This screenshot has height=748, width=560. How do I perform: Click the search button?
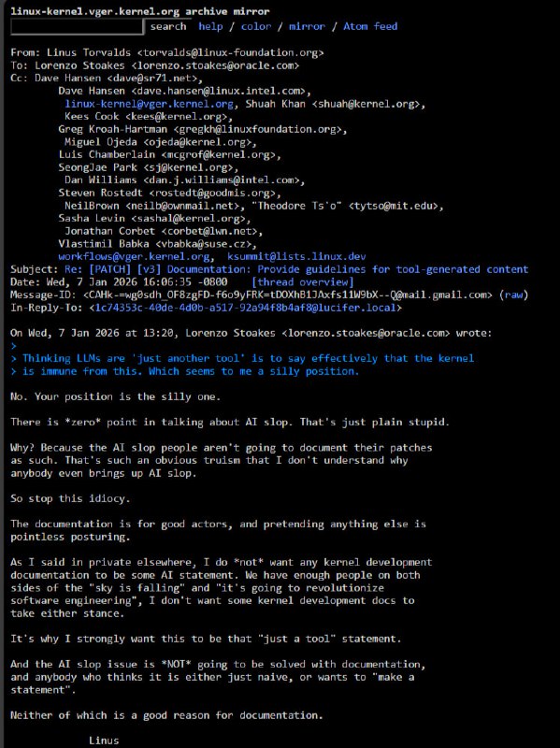168,27
